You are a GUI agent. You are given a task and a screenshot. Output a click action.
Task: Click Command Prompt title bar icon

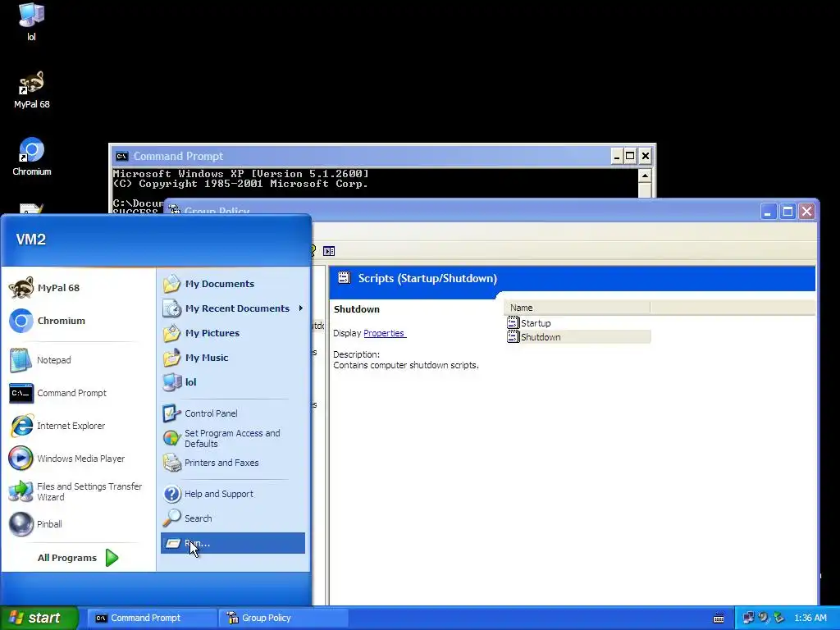122,156
